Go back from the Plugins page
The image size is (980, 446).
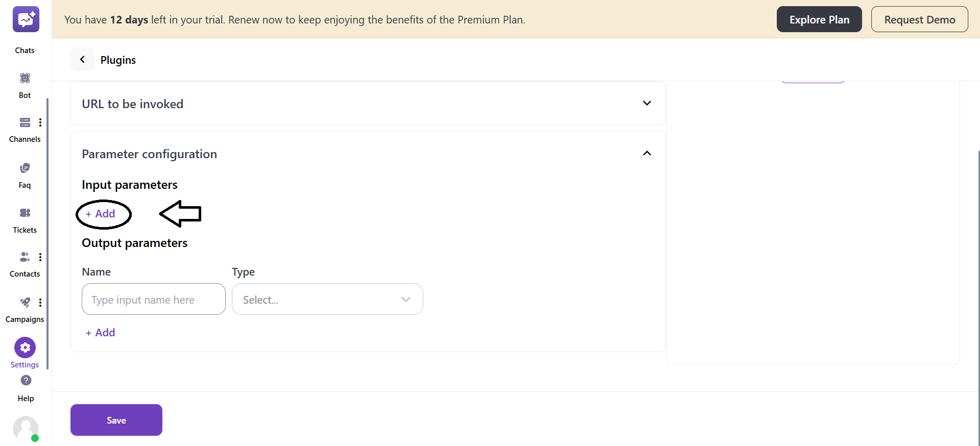point(82,59)
